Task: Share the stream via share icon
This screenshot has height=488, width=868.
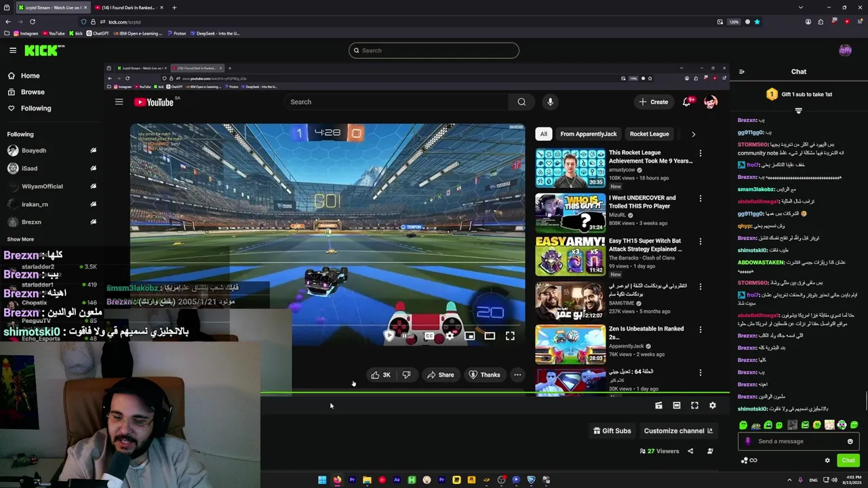Action: pos(690,451)
